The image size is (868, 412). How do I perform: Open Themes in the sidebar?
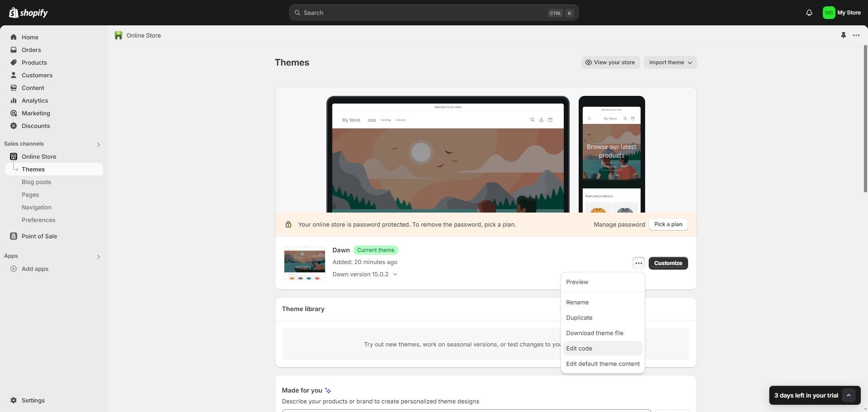54,169
